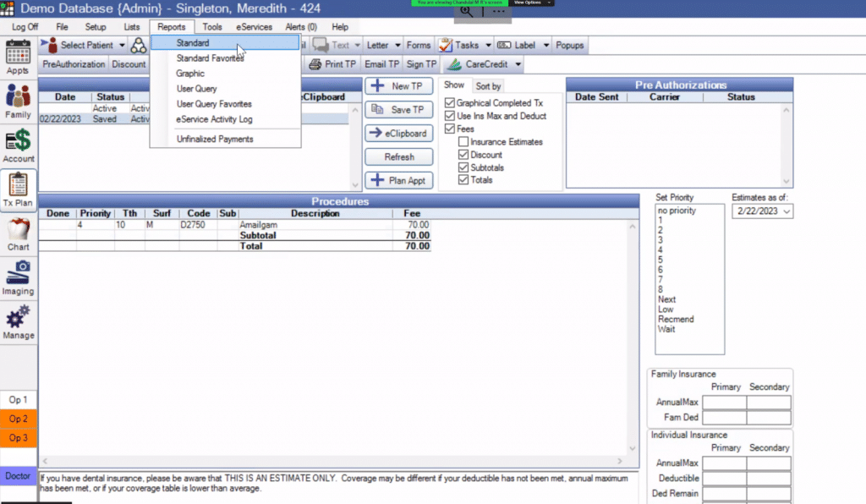Toggle Graphical Completed Tx checkbox
The width and height of the screenshot is (866, 504).
point(450,102)
